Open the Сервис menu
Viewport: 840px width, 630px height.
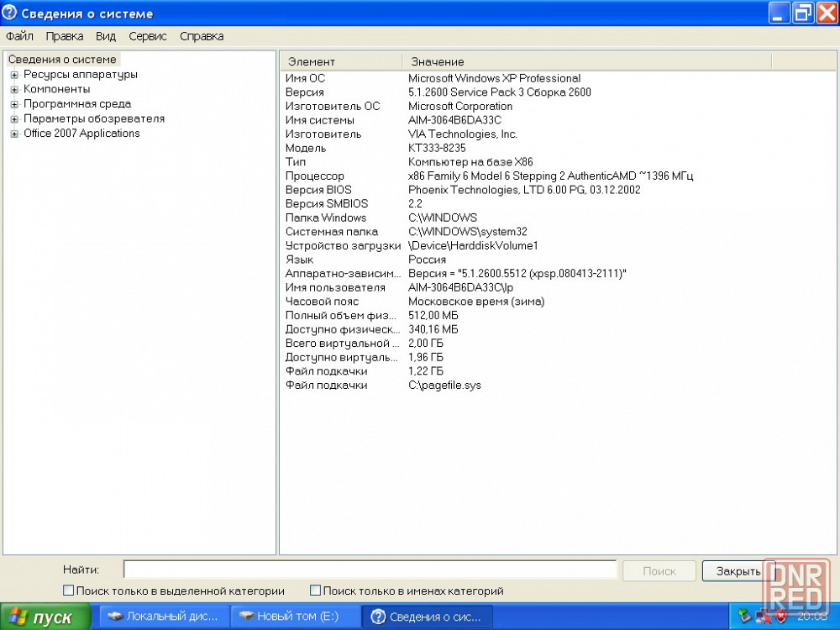[148, 36]
